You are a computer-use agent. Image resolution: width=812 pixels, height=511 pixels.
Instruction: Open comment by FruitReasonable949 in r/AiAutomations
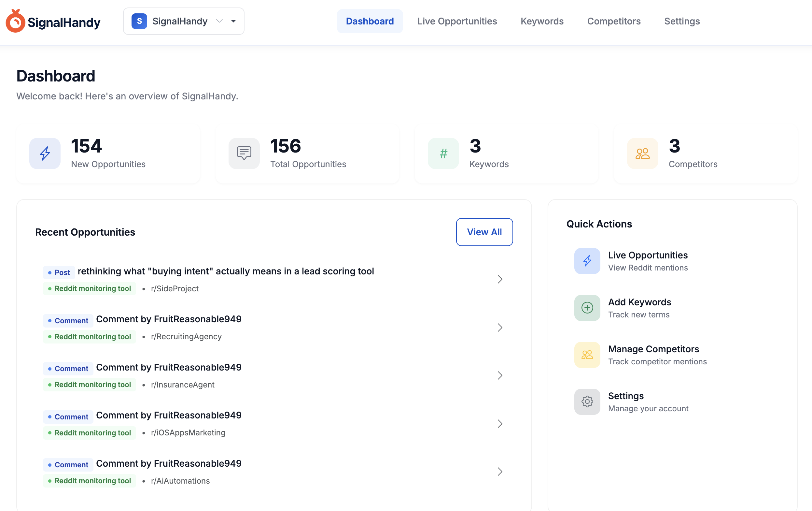[169, 463]
